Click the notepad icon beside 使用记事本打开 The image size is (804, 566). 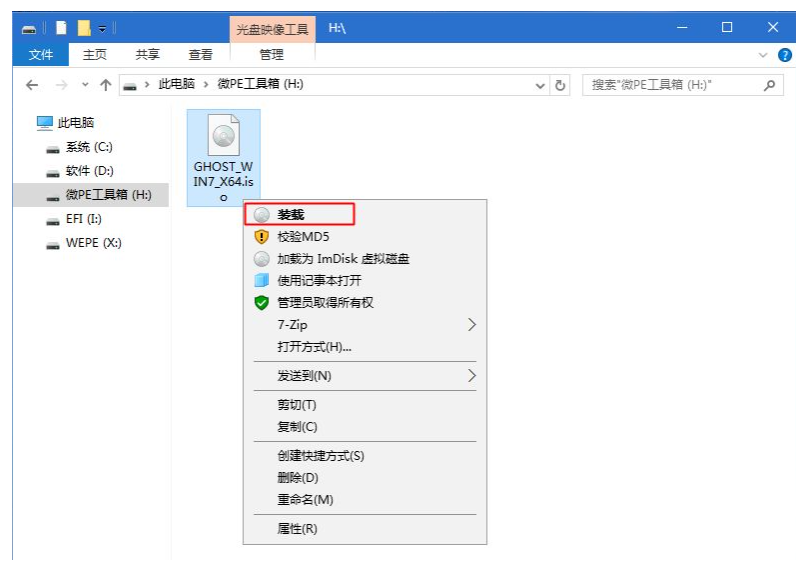[x=262, y=281]
